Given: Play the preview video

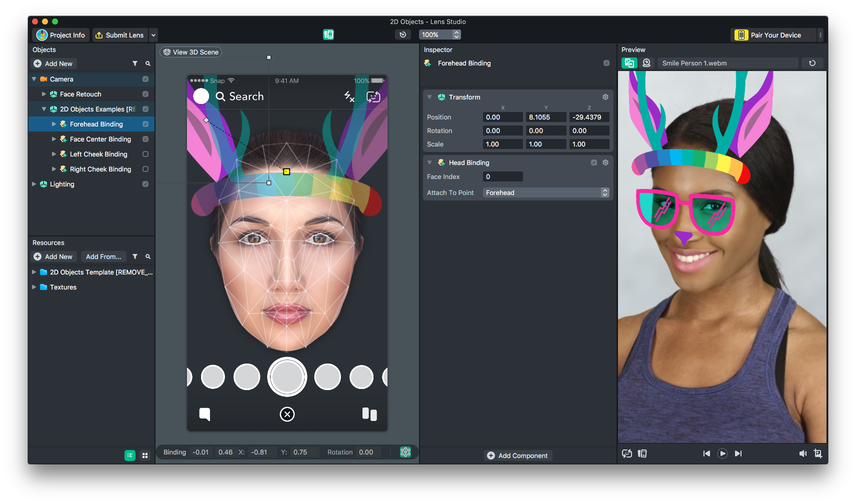Looking at the screenshot, I should click(722, 453).
